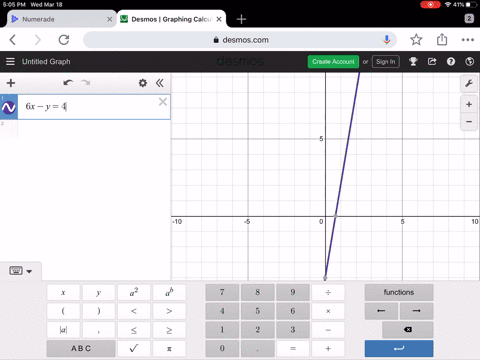Show open tabs count button
Viewport: 480px width, 360px height.
(x=469, y=18)
